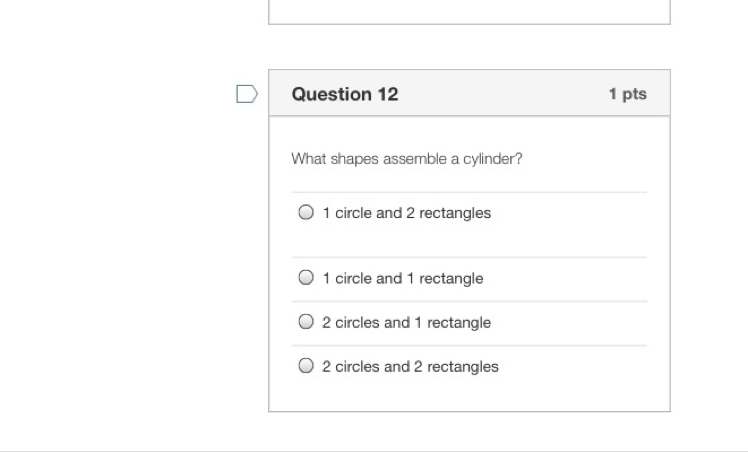Viewport: 748px width, 452px height.
Task: Click the '1 circle and 2 rectangles' answer text
Action: click(406, 213)
